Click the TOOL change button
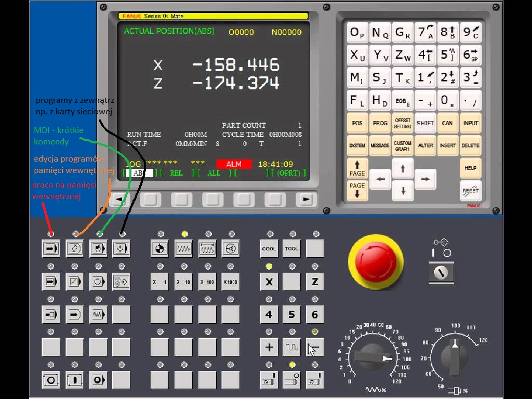This screenshot has height=399, width=532. (292, 249)
